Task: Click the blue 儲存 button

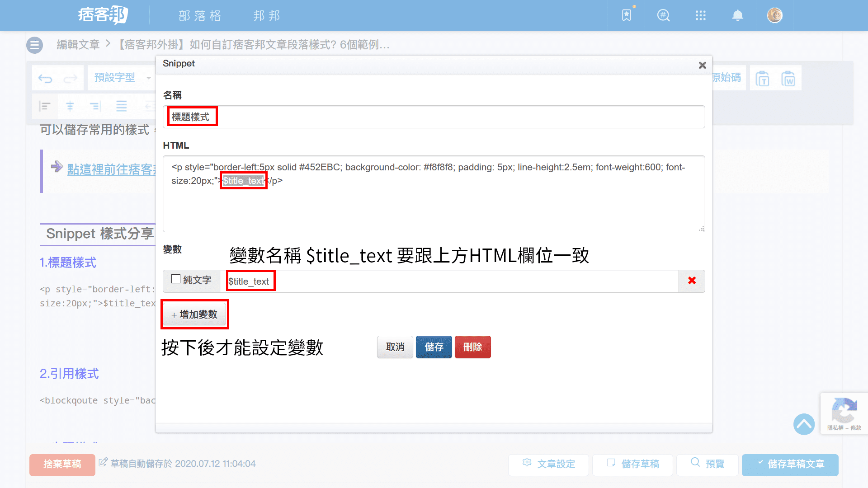Action: coord(434,347)
